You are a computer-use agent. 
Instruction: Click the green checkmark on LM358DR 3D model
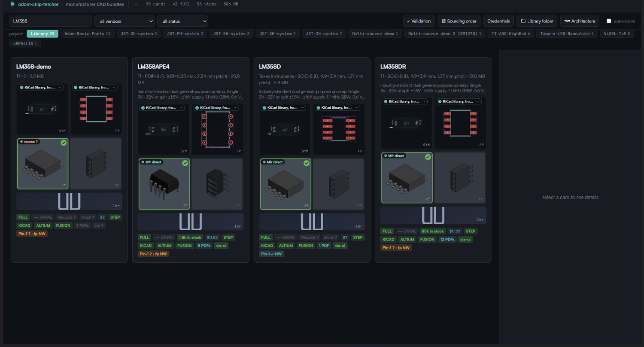pos(428,157)
